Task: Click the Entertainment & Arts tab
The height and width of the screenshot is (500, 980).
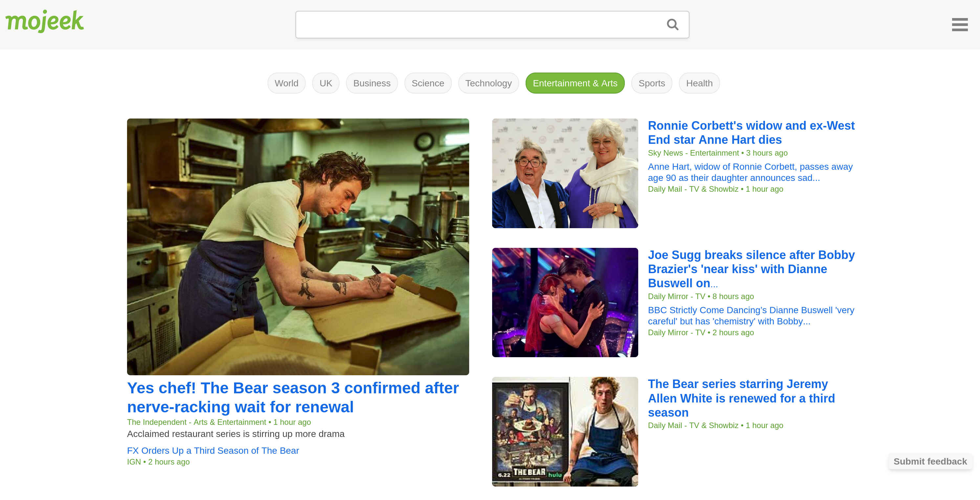Action: click(575, 83)
